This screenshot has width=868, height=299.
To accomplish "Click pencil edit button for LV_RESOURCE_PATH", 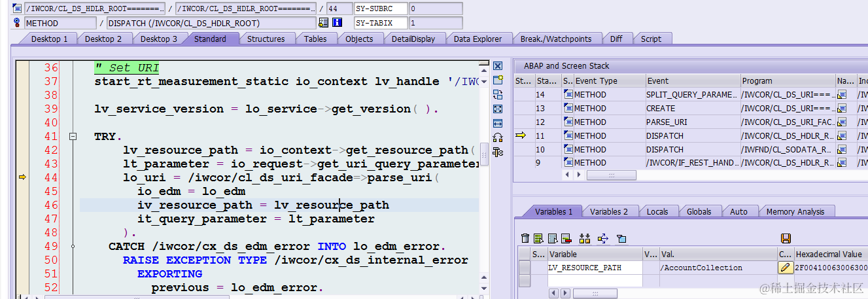I will tap(785, 267).
